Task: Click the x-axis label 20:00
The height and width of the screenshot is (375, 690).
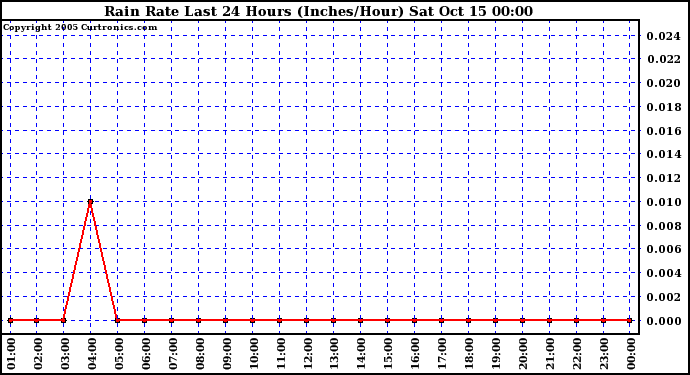Action: click(x=524, y=354)
